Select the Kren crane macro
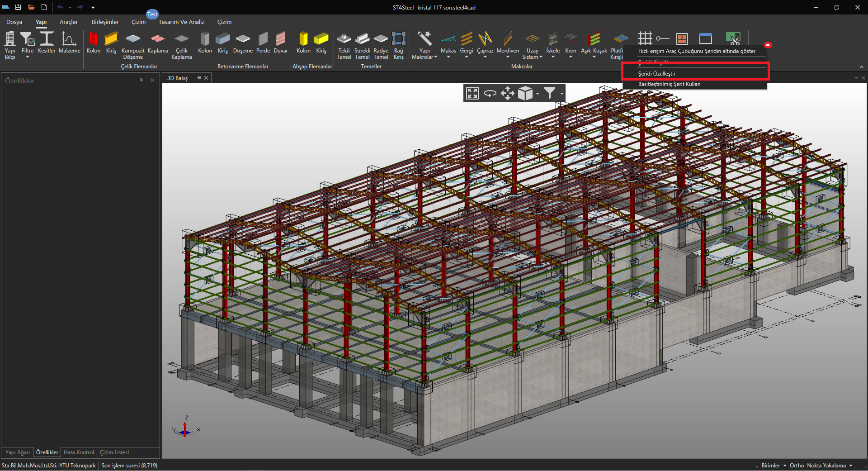Image resolution: width=868 pixels, height=471 pixels. [571, 43]
